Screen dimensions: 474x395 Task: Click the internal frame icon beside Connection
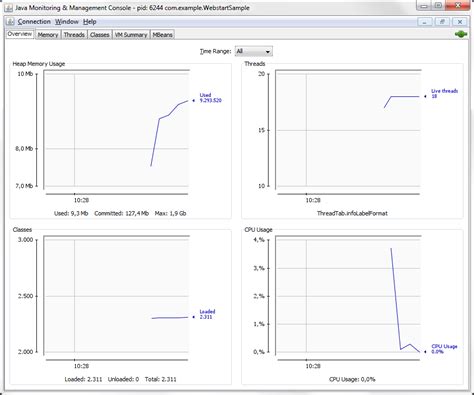[x=10, y=22]
